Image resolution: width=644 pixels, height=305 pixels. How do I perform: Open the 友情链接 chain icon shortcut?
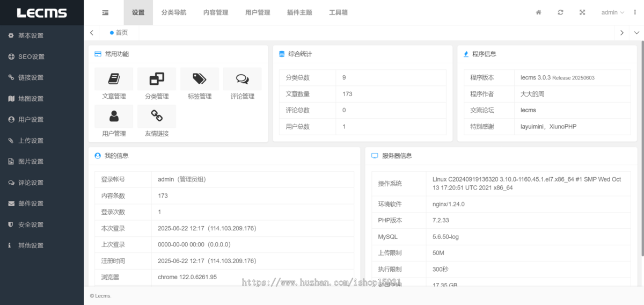point(157,116)
